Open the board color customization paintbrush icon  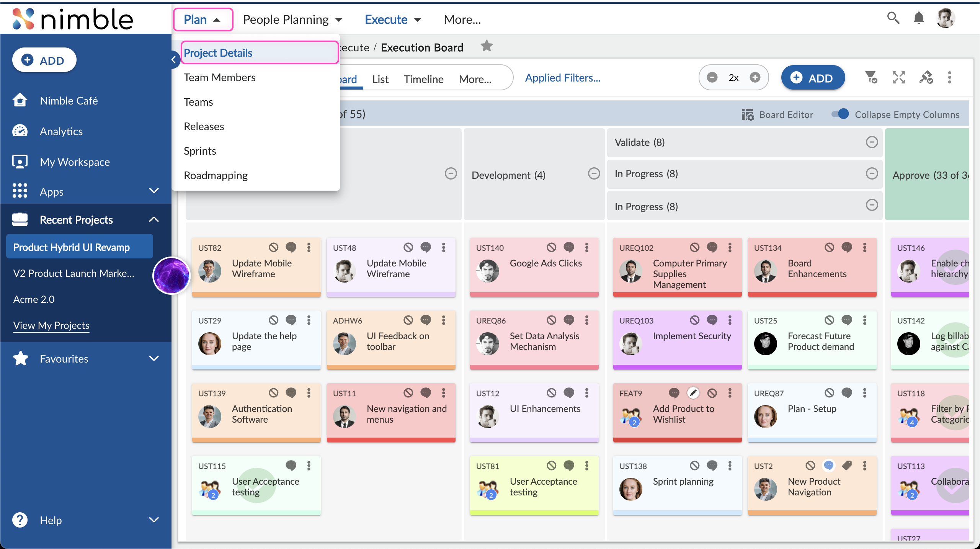tap(927, 78)
